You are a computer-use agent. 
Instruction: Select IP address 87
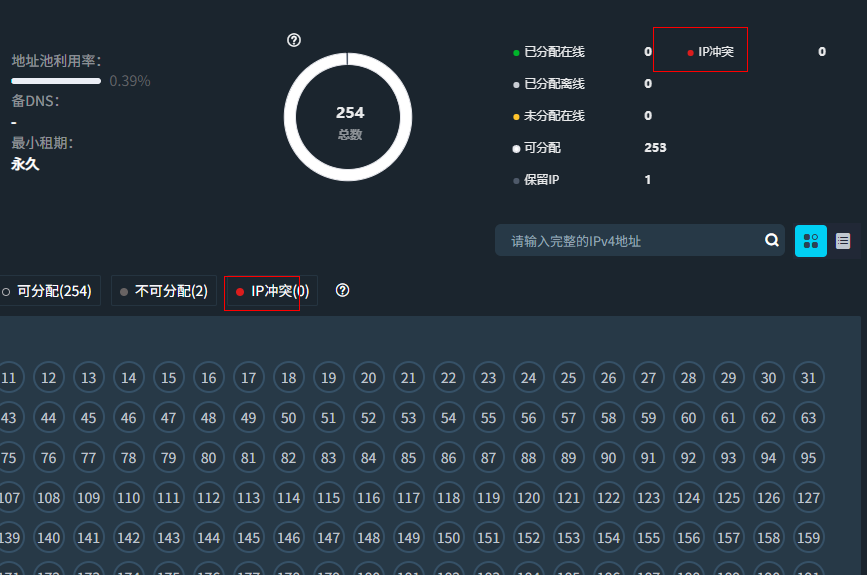(x=488, y=458)
